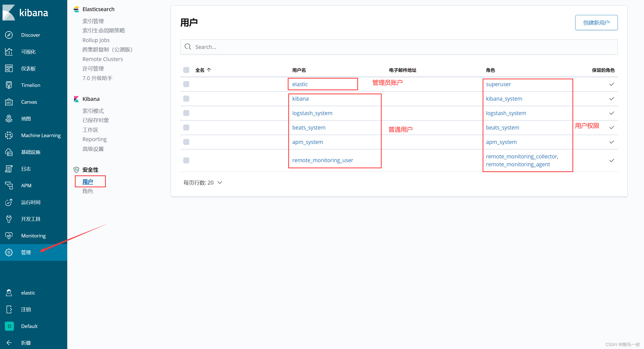The width and height of the screenshot is (644, 349).
Task: Check the logstash_system row checkbox
Action: [x=186, y=113]
